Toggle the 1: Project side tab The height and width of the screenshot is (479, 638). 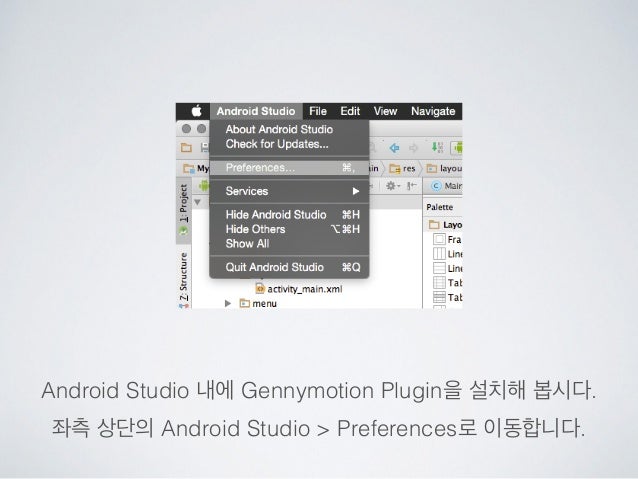pos(184,210)
